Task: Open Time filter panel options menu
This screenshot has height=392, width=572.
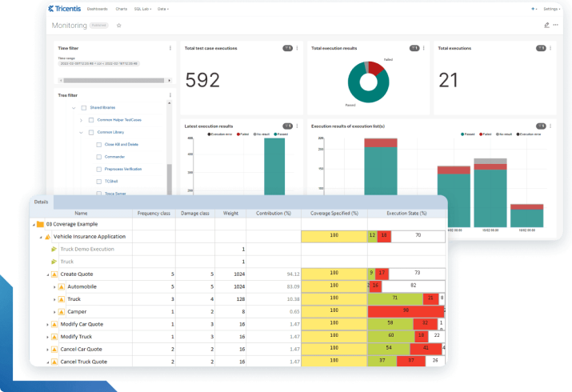Action: 170,48
